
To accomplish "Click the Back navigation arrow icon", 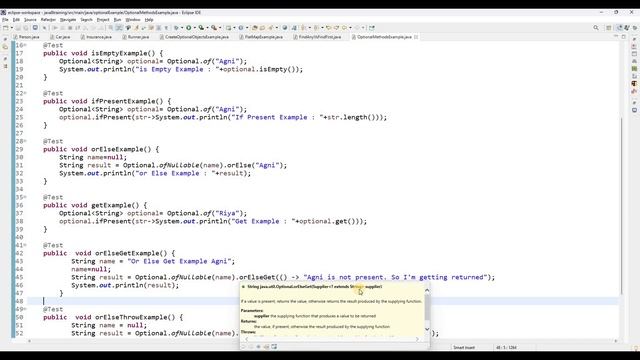I will (x=344, y=28).
